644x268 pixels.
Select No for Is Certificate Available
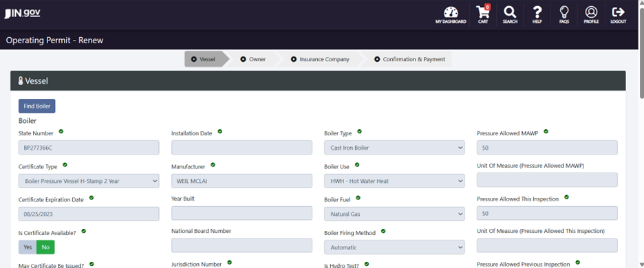coord(45,247)
